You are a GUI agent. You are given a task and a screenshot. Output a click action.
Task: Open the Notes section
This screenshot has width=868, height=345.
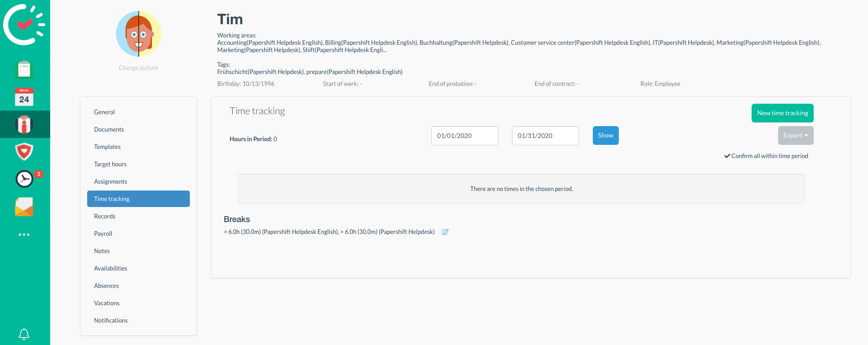pos(138,251)
